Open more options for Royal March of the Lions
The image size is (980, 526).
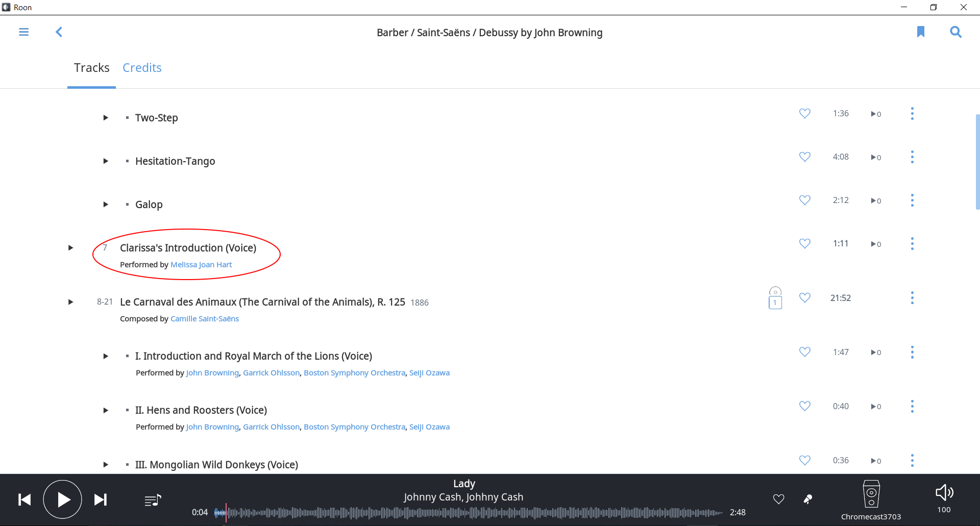(912, 352)
